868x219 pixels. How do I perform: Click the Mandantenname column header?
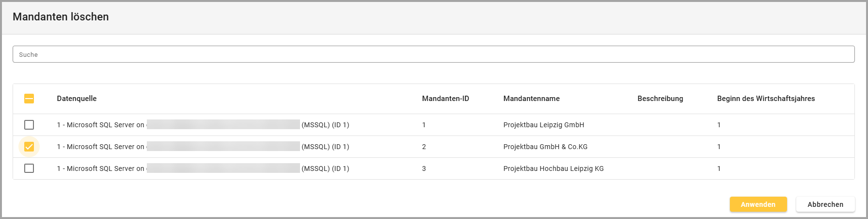point(531,99)
